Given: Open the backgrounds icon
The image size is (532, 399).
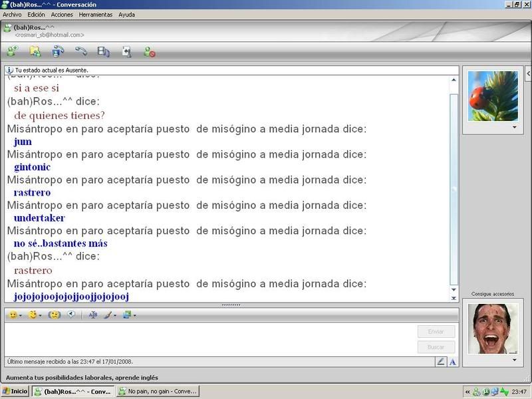Looking at the screenshot, I should point(127,315).
